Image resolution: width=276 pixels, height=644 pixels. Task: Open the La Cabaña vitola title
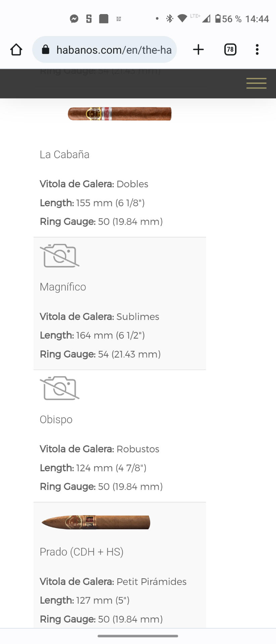coord(64,155)
